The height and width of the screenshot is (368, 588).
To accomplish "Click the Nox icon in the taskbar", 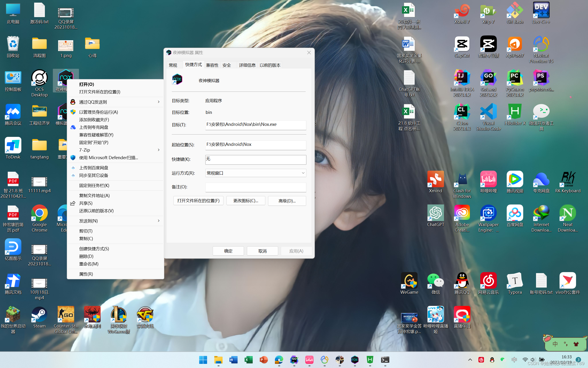I will point(355,360).
